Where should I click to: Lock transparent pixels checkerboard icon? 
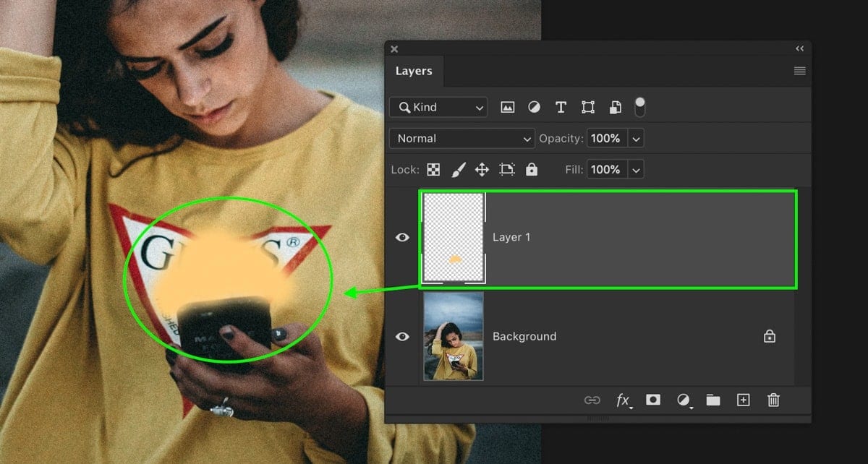tap(433, 170)
